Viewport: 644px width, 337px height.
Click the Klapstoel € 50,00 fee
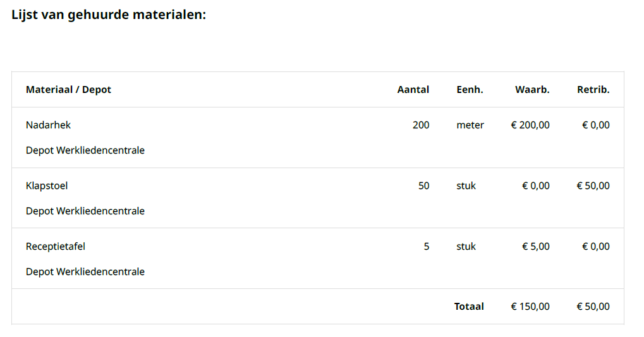(x=593, y=186)
